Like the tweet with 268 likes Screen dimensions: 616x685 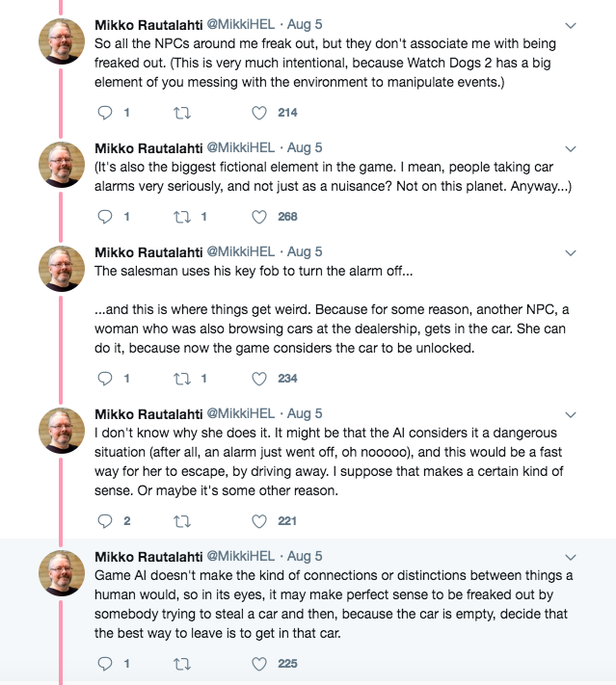pyautogui.click(x=258, y=217)
